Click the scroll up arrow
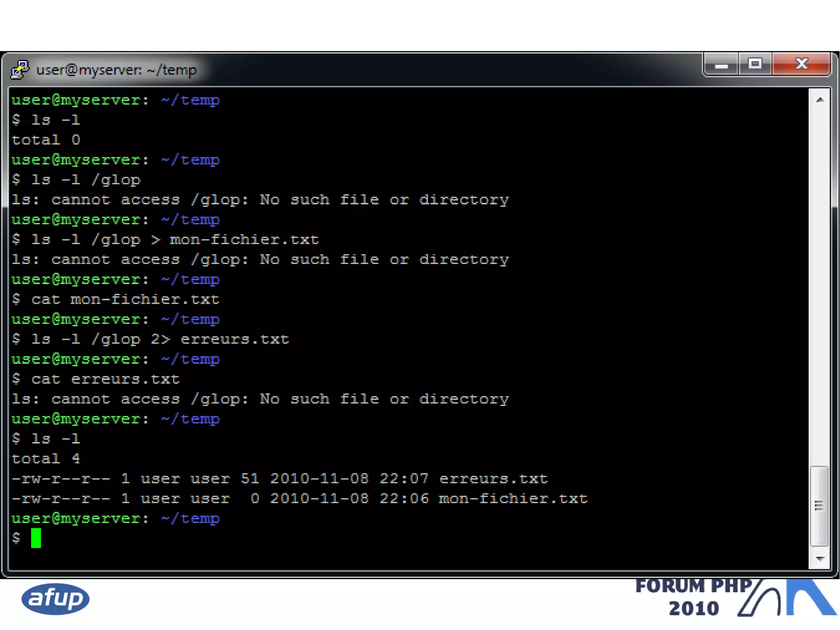 (x=820, y=100)
